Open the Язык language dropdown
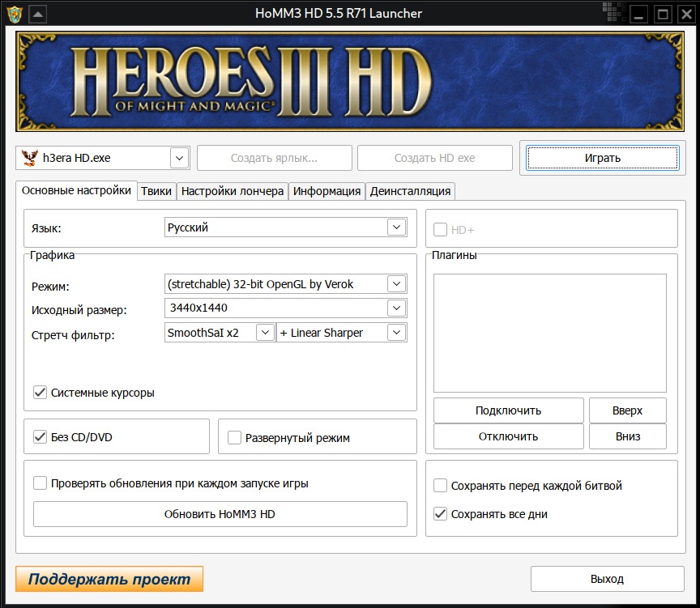The image size is (700, 608). click(396, 227)
